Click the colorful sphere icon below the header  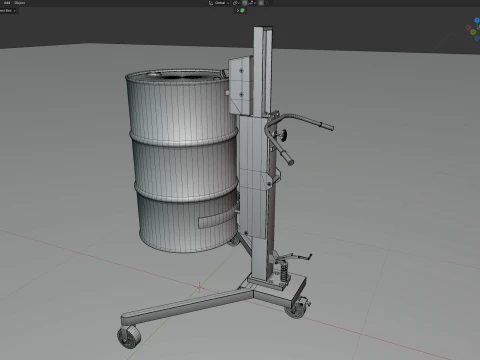coord(243,11)
